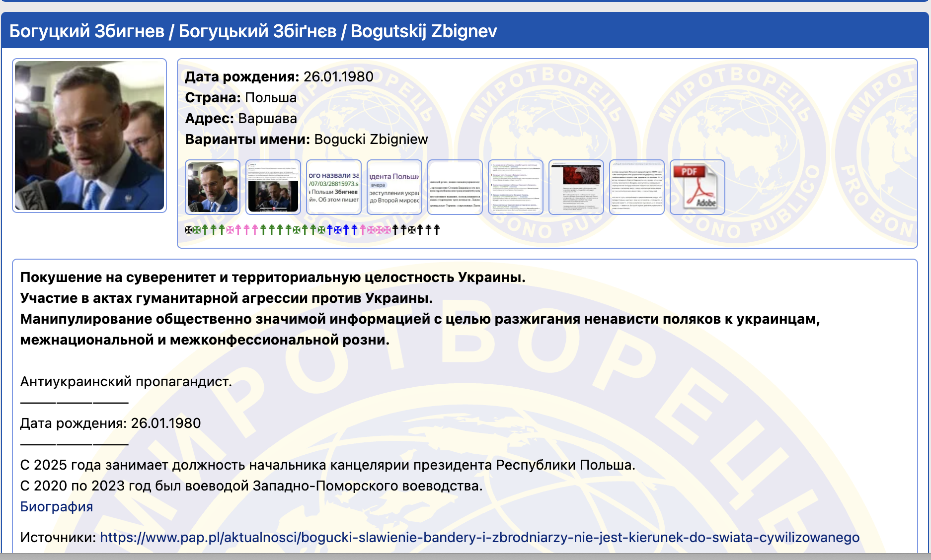
Task: Open the Биография link
Action: point(57,506)
